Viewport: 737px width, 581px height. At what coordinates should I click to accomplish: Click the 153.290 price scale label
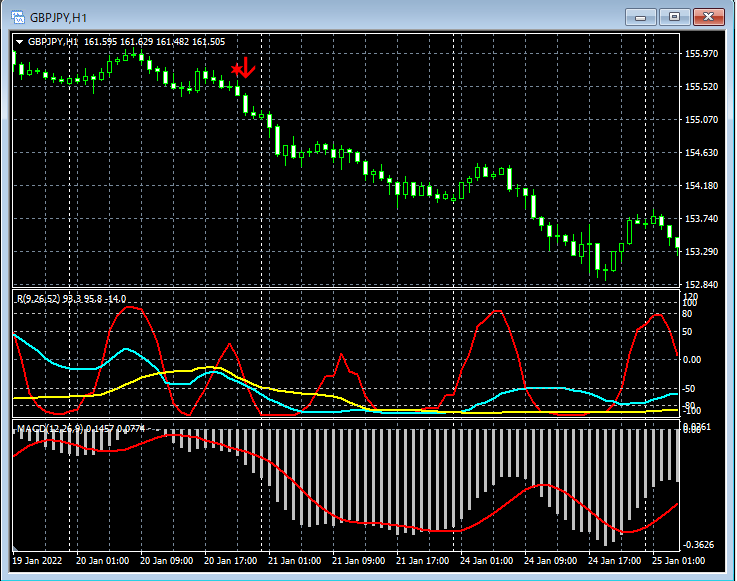pyautogui.click(x=701, y=251)
